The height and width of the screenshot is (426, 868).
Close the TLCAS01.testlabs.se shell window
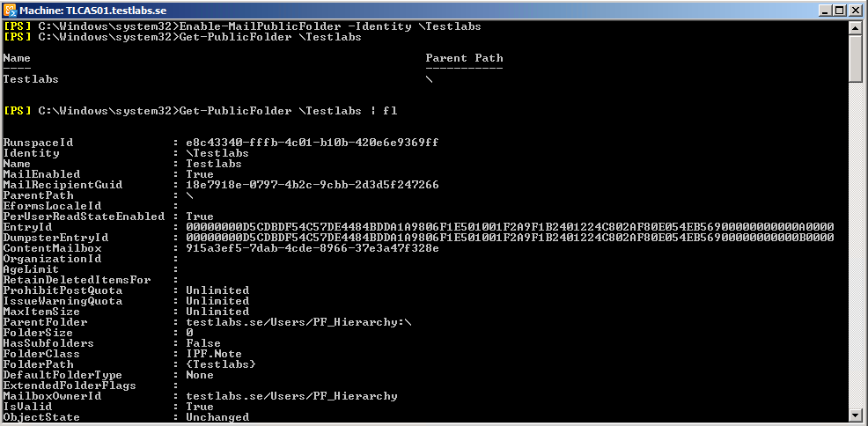tap(856, 10)
